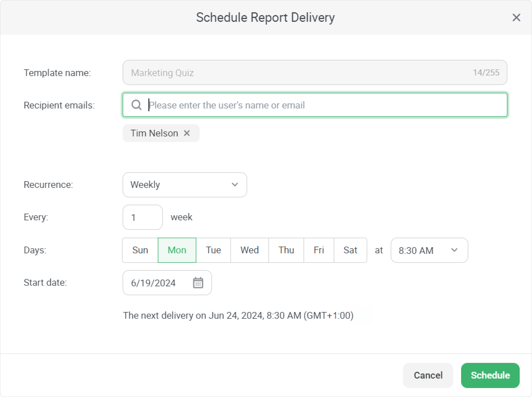Click the calendar icon in Start date
The image size is (532, 397).
coord(198,283)
